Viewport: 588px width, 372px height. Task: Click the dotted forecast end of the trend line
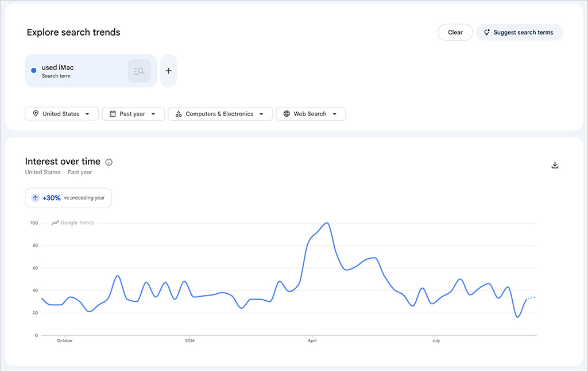[x=531, y=298]
